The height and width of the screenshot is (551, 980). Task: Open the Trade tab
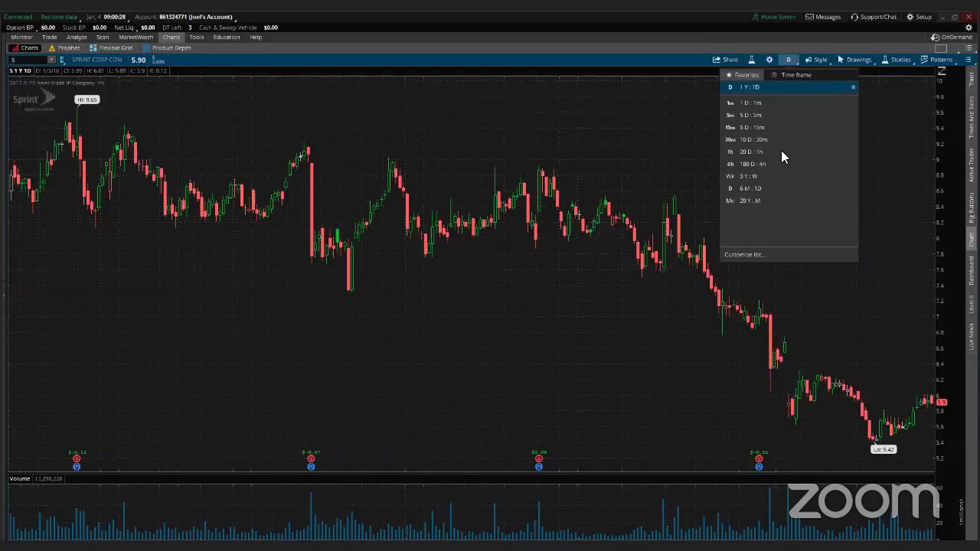[x=50, y=37]
